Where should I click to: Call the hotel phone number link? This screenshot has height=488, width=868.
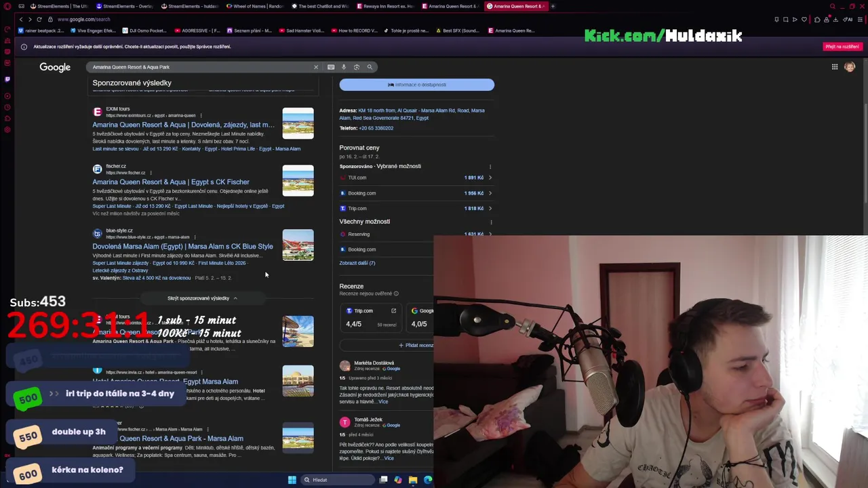[x=376, y=128]
